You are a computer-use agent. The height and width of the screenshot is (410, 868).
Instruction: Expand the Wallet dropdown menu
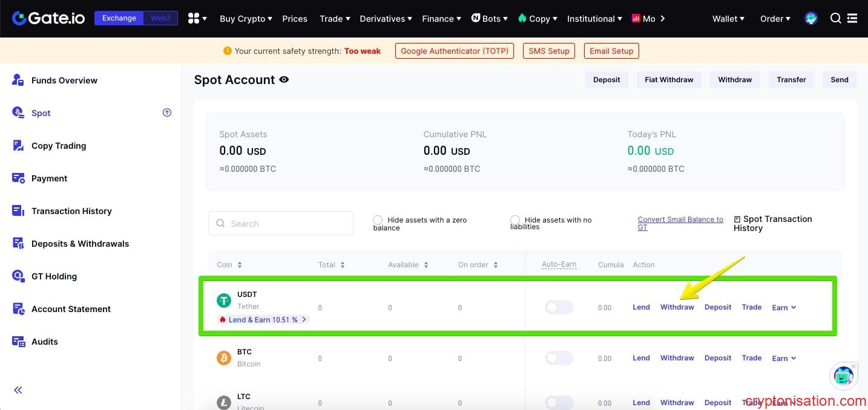tap(728, 19)
